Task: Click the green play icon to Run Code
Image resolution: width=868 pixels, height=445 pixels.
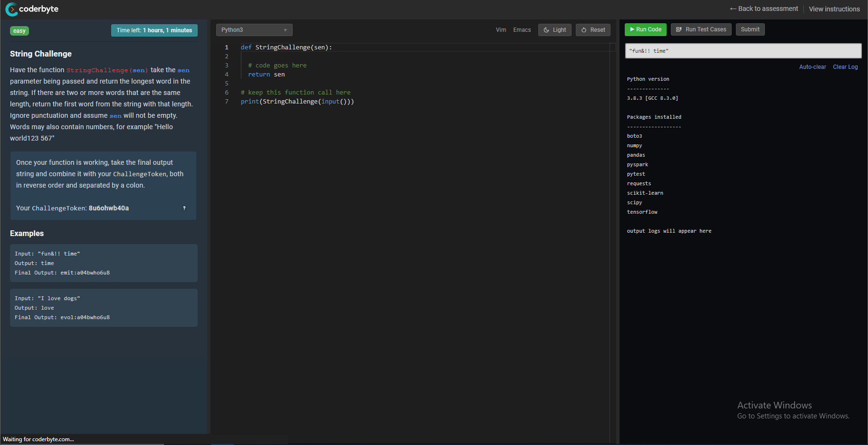Action: [632, 29]
